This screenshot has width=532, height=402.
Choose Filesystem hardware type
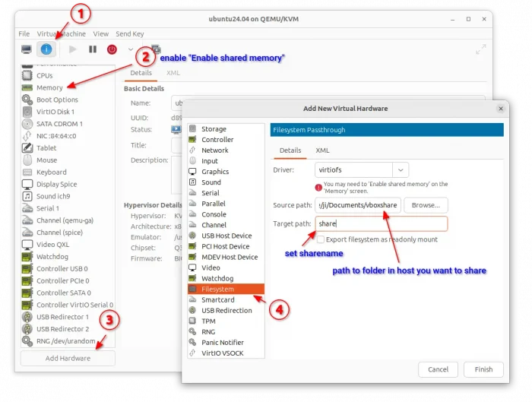click(226, 289)
